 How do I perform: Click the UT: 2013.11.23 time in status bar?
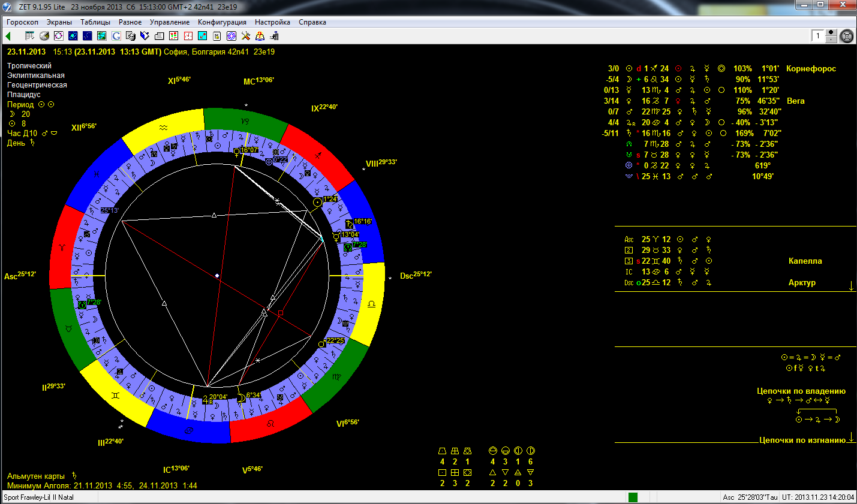pos(818,497)
